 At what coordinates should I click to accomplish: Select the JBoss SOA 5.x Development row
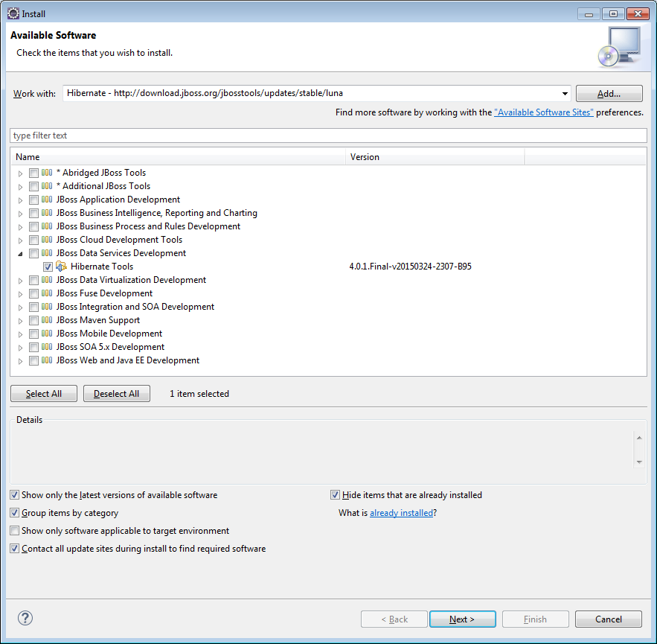pos(110,347)
